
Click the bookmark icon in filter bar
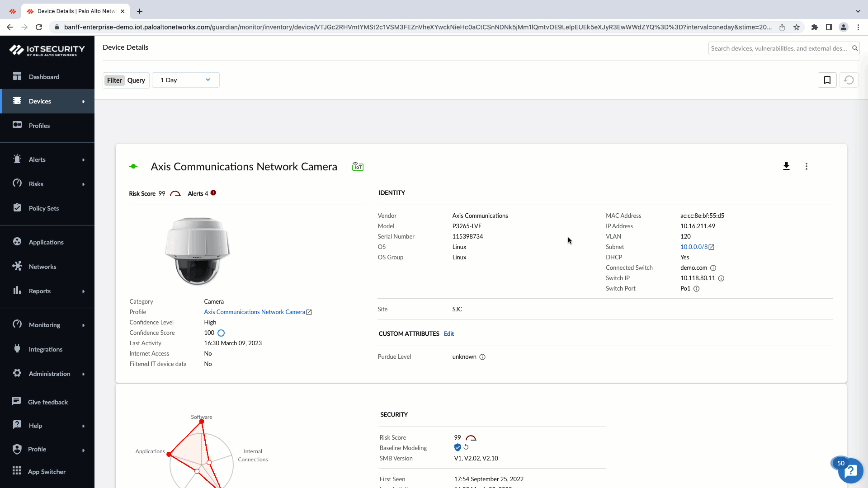827,80
